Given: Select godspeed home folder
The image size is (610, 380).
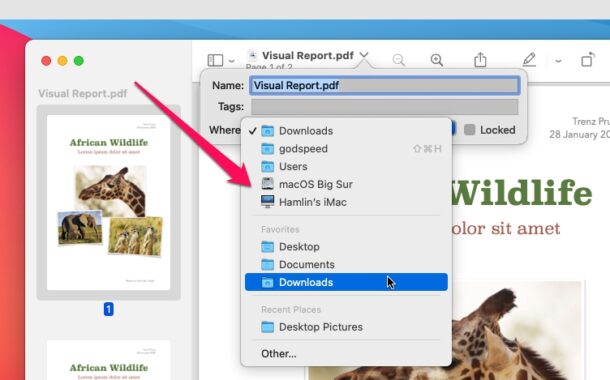Looking at the screenshot, I should tap(346, 149).
